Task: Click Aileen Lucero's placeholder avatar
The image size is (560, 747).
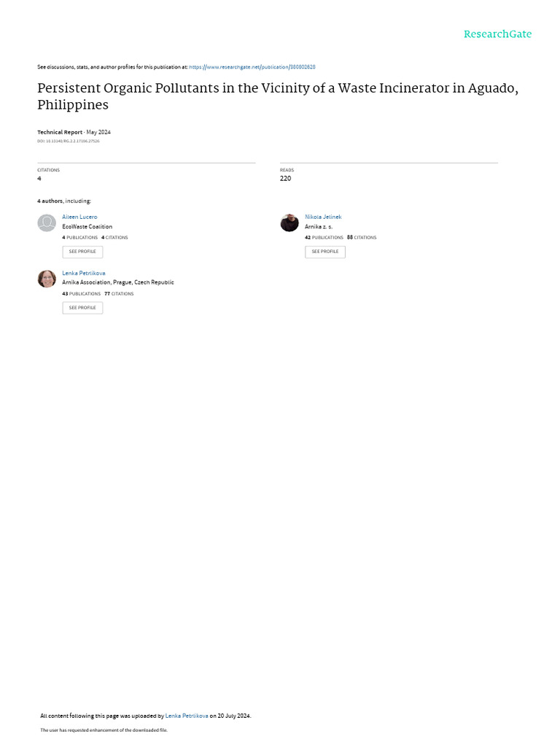Action: click(x=47, y=223)
